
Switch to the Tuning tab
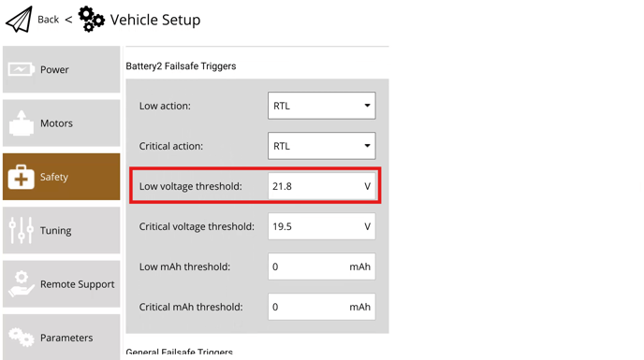[61, 230]
